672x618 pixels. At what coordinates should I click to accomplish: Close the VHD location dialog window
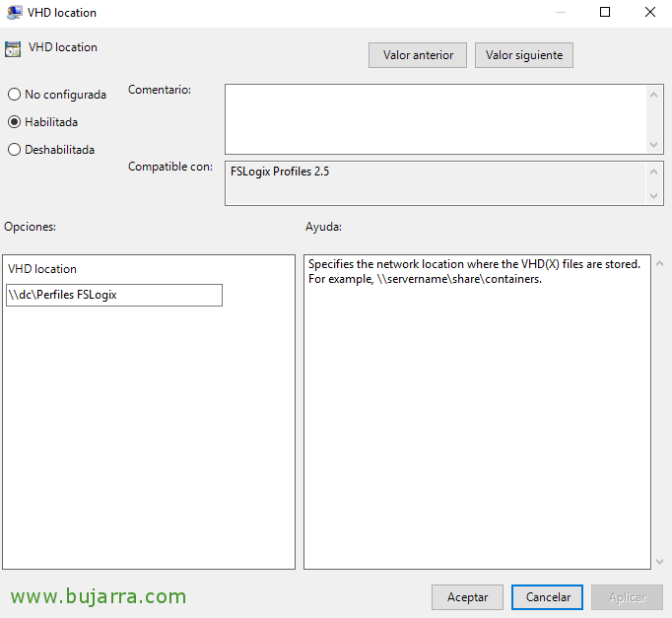coord(650,13)
